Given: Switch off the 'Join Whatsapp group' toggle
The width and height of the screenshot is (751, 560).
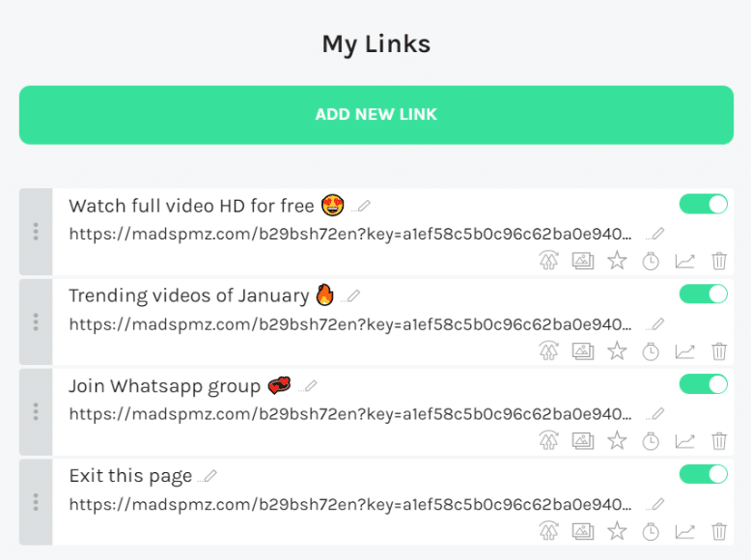Looking at the screenshot, I should 703,383.
